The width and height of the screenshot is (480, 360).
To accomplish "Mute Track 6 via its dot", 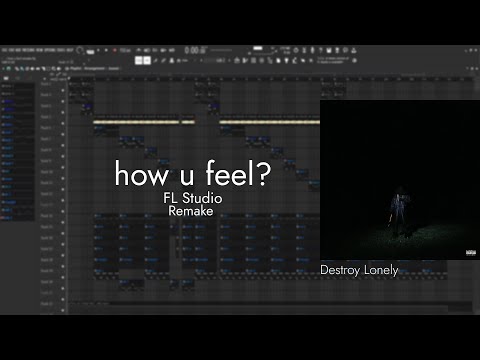I will pos(63,145).
